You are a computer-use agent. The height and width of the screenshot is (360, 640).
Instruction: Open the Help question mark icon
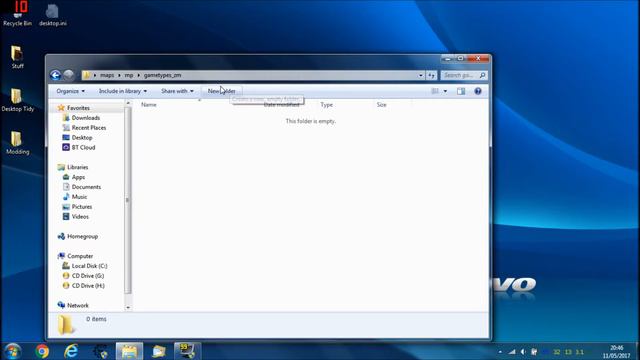coord(478,91)
